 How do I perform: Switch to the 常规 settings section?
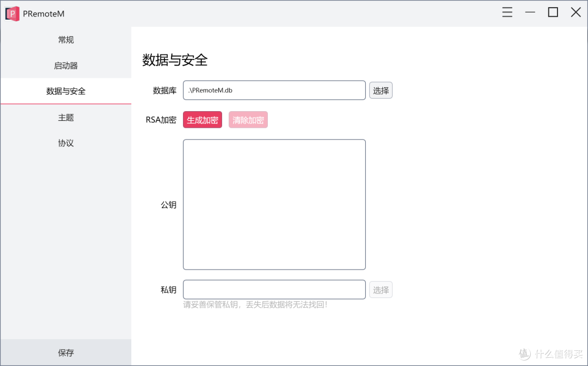(65, 39)
